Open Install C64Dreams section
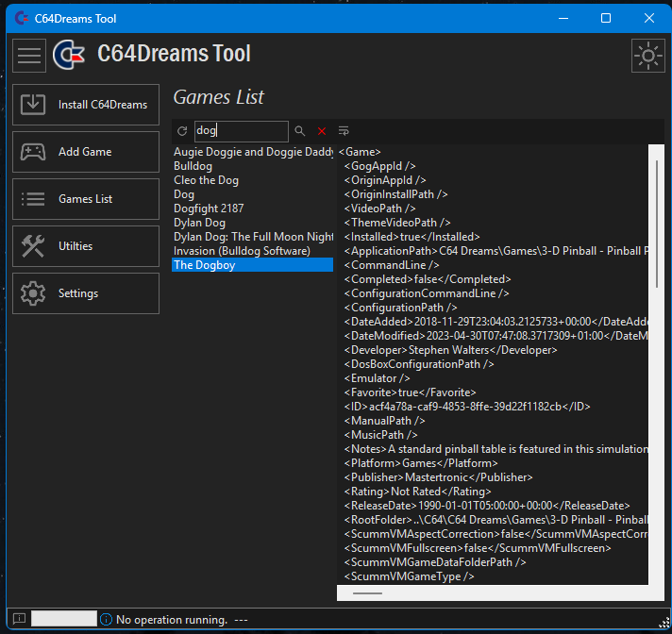 click(86, 105)
